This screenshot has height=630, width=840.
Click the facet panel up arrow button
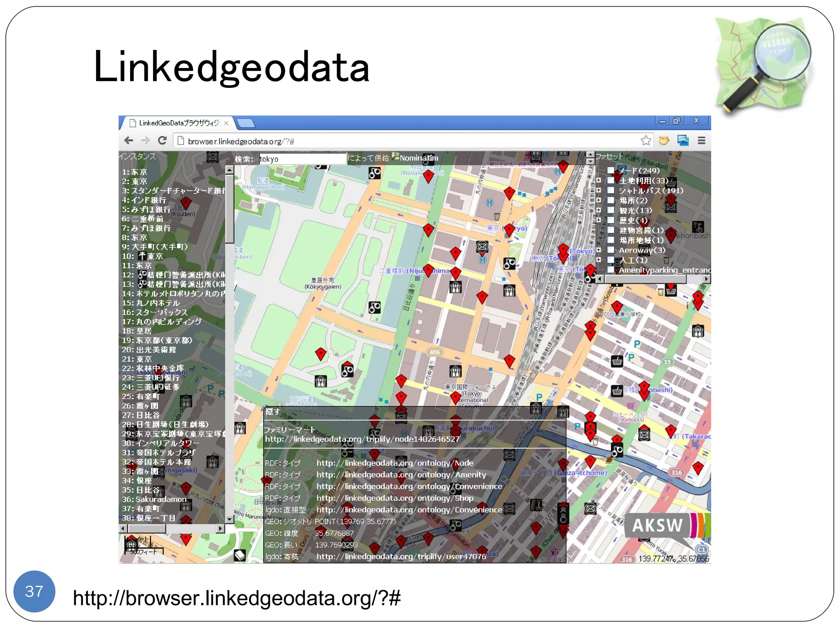[590, 155]
